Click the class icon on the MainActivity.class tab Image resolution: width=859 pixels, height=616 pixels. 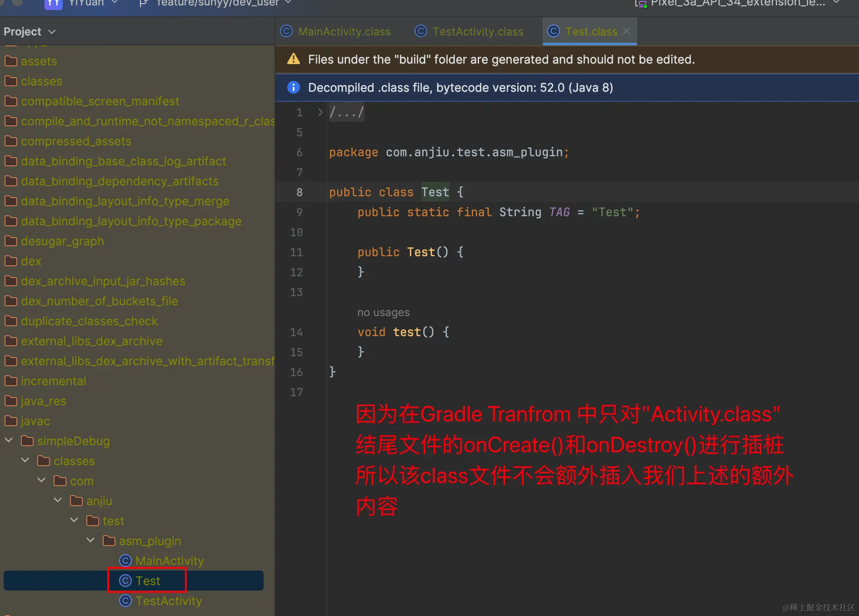(x=286, y=31)
